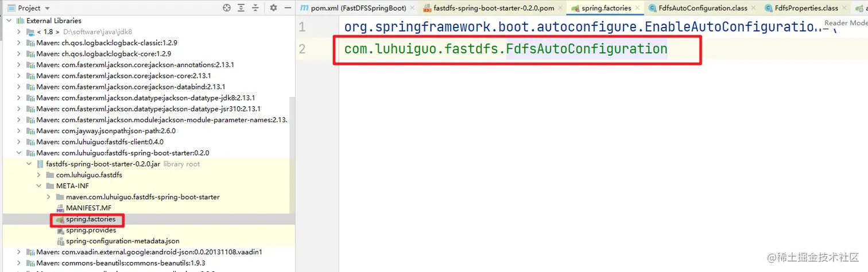This screenshot has width=868, height=272.
Task: Expand Maven android-json vaadin1 node
Action: click(x=20, y=252)
